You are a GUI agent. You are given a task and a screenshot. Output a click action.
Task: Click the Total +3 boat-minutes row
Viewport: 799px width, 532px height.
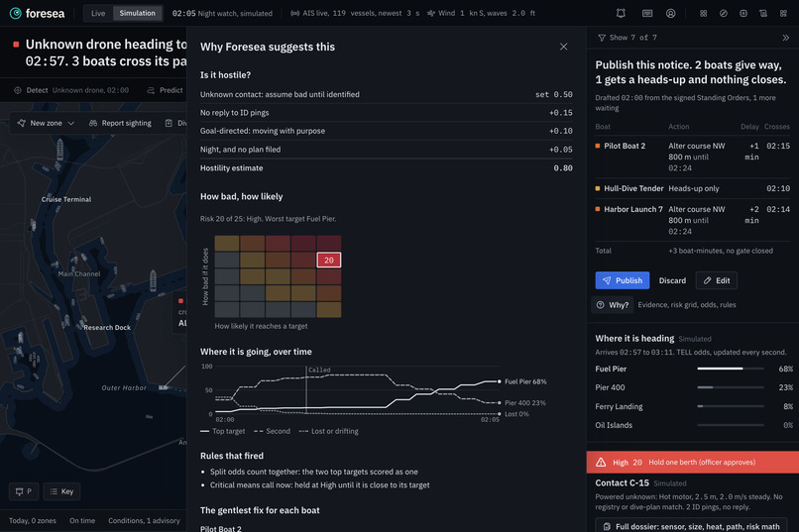point(693,251)
